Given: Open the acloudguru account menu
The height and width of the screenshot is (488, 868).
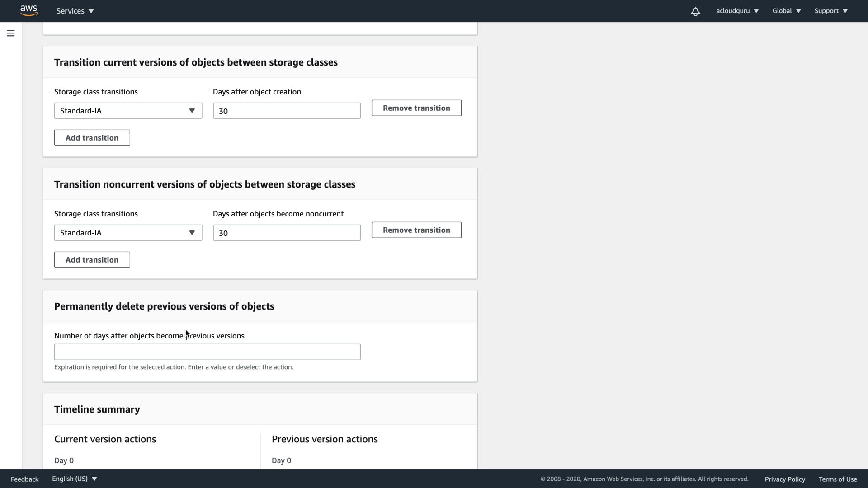Looking at the screenshot, I should pyautogui.click(x=737, y=11).
